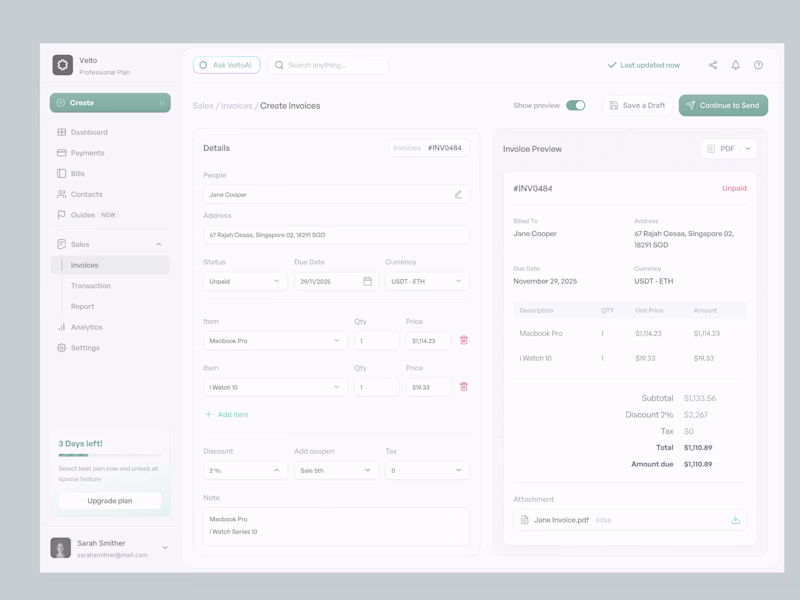Open the PDF export dropdown

(x=728, y=148)
